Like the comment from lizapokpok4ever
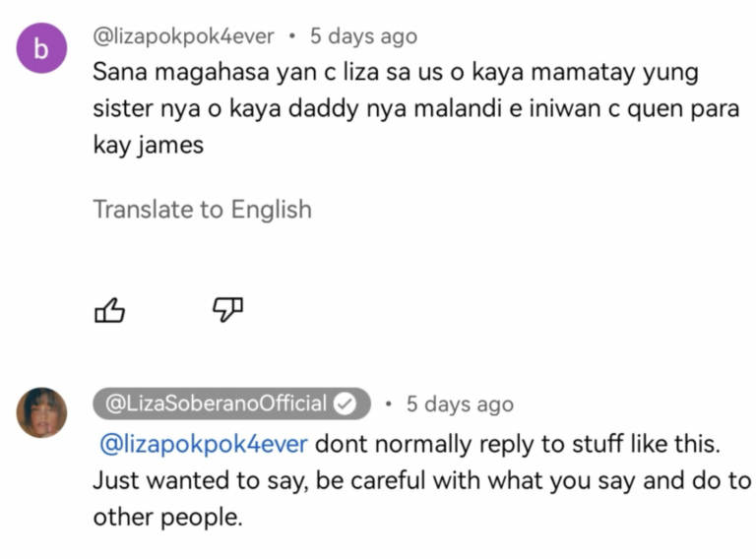This screenshot has height=559, width=756. point(110,310)
